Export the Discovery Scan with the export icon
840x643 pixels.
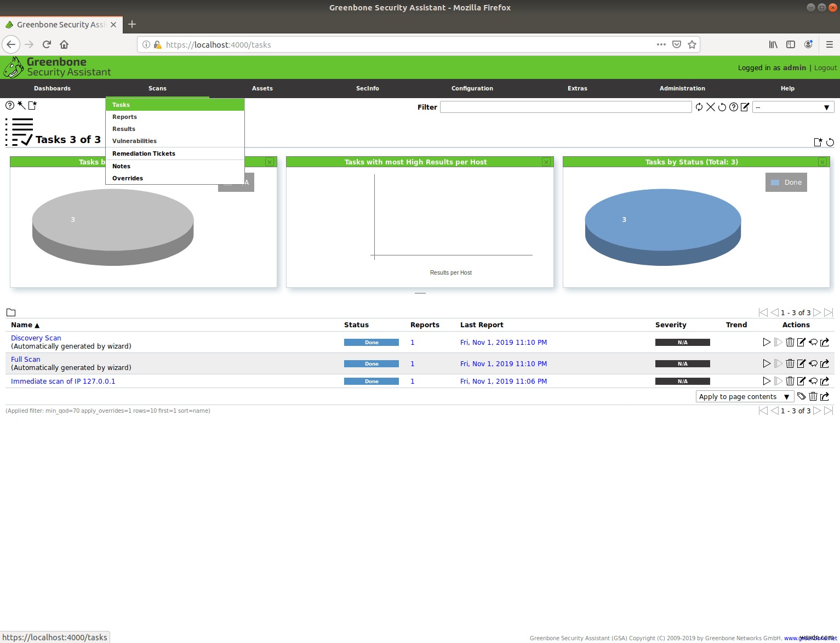(825, 342)
